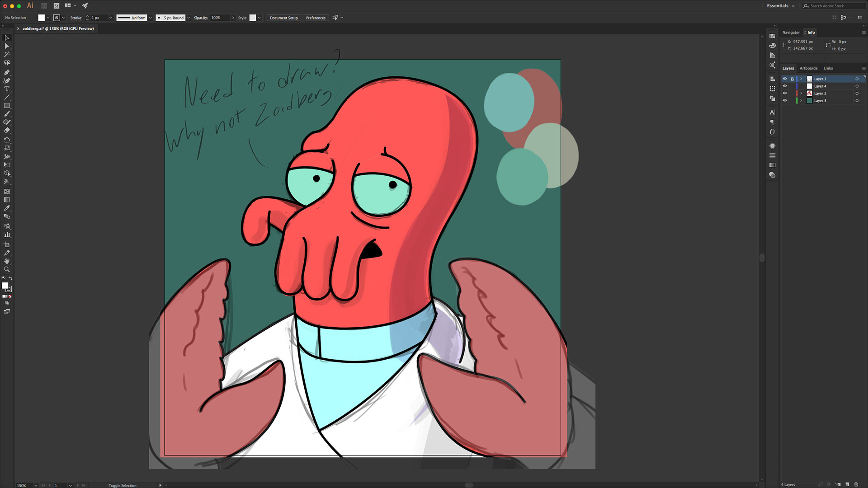The width and height of the screenshot is (868, 488).
Task: Toggle target circle for Layer 1
Action: click(857, 79)
